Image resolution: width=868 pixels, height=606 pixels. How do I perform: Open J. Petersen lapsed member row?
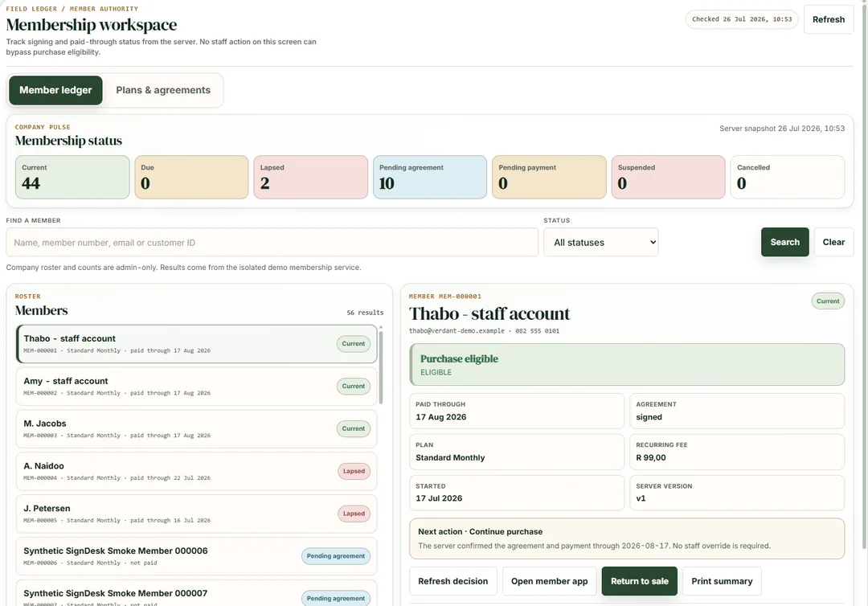[x=197, y=514]
